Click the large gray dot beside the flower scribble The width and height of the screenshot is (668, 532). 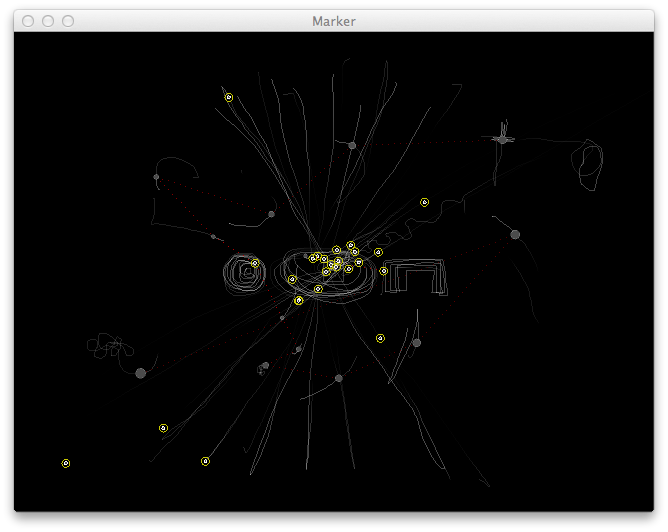click(140, 373)
